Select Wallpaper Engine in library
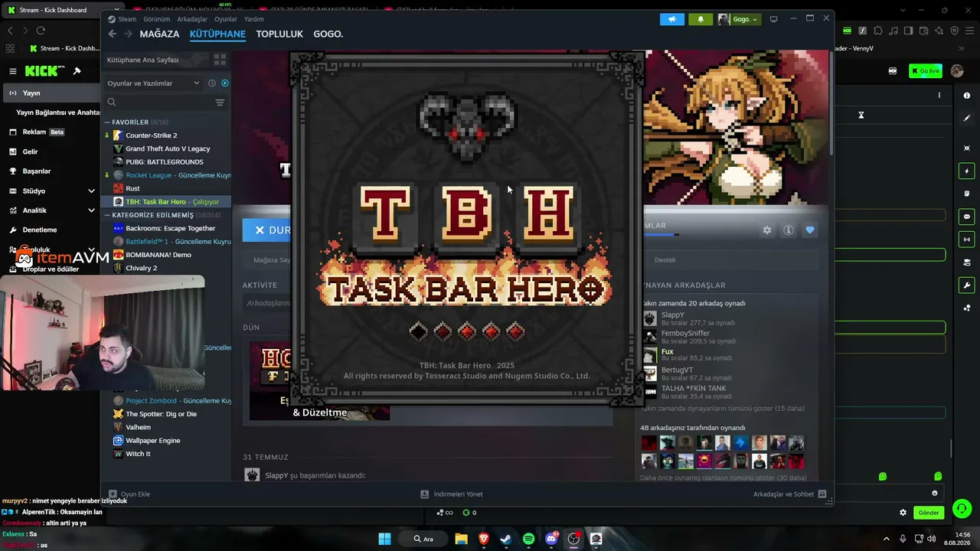Viewport: 980px width, 551px height. point(152,441)
